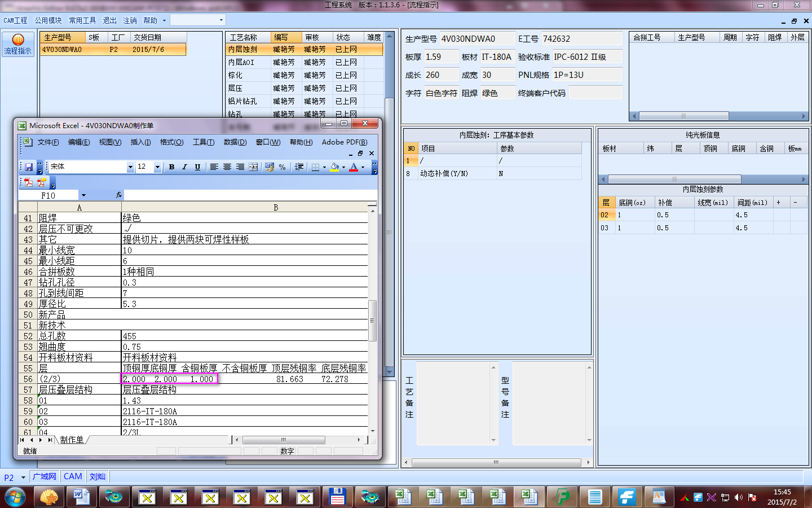
Task: Apply the currency style format
Action: pyautogui.click(x=270, y=167)
